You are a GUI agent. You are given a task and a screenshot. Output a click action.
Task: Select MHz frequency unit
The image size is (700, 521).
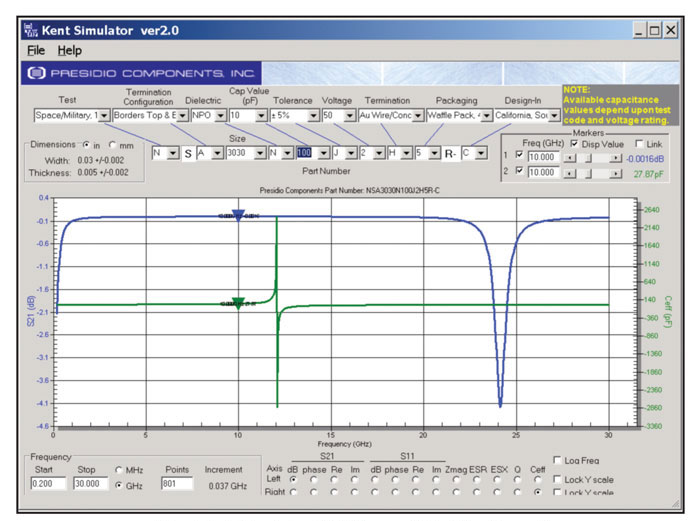click(119, 470)
